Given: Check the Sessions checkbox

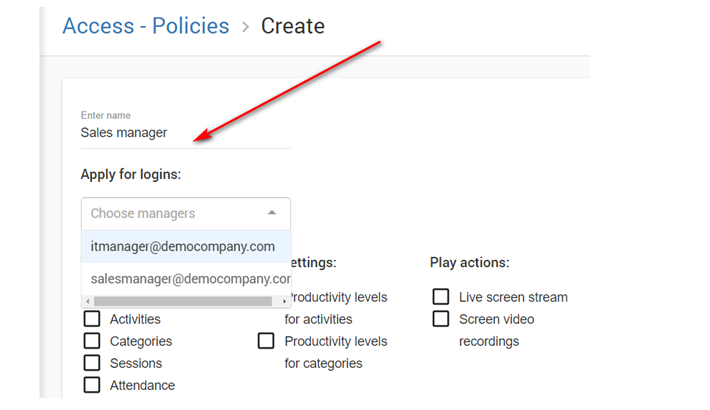Looking at the screenshot, I should click(92, 363).
